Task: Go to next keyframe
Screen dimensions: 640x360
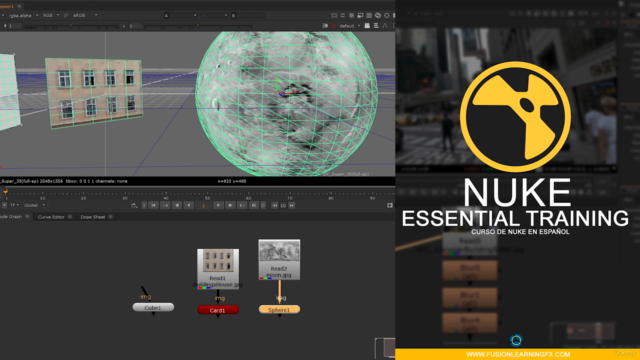Action: click(x=242, y=205)
